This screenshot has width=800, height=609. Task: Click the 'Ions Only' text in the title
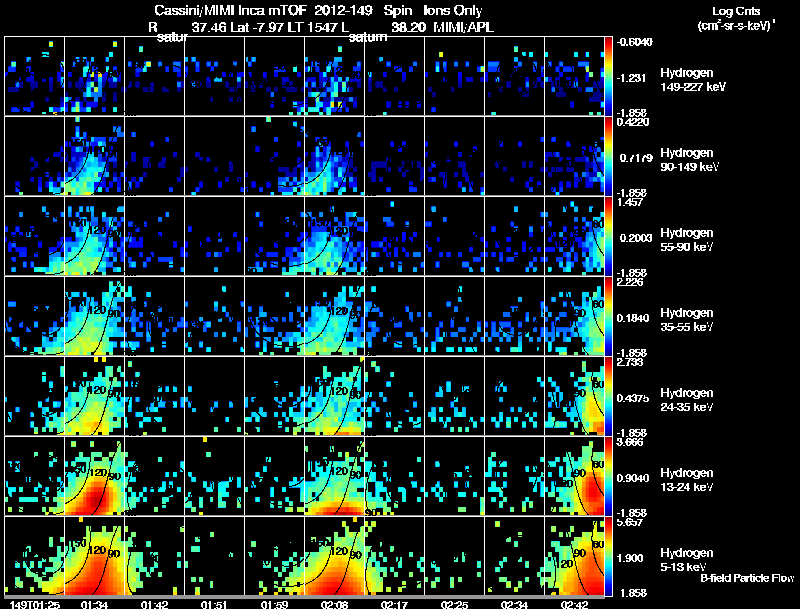453,11
